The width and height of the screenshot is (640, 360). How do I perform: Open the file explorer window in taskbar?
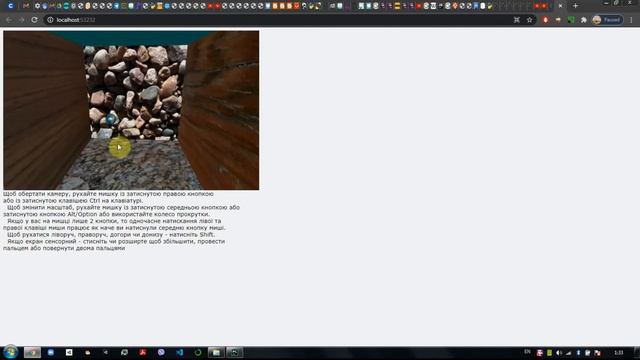point(216,352)
